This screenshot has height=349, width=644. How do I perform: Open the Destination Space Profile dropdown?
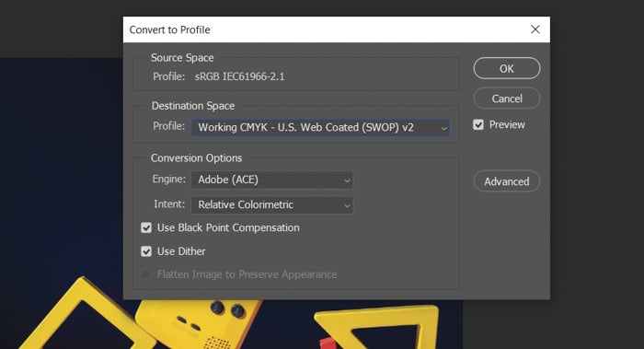pyautogui.click(x=320, y=127)
